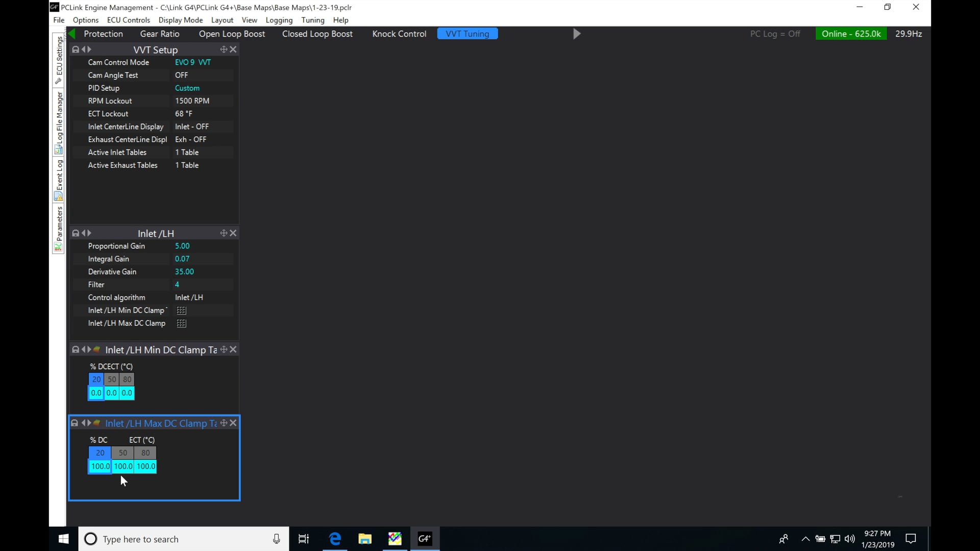Click move handle on Inlet /LH panel
Viewport: 980px width, 551px height.
pyautogui.click(x=224, y=233)
